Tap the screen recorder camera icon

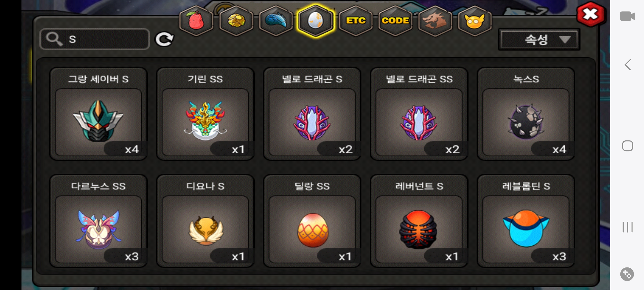pos(627,16)
